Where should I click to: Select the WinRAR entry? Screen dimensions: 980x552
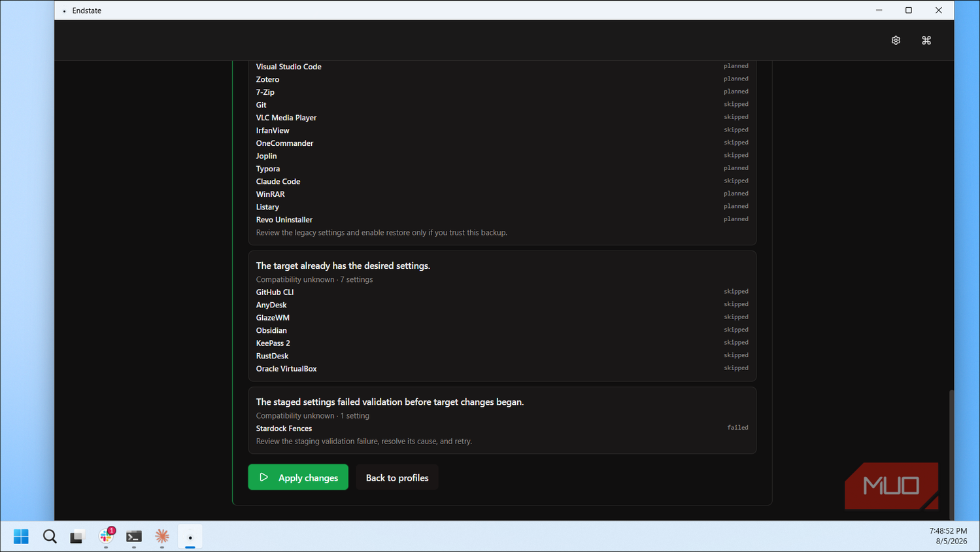pos(502,194)
